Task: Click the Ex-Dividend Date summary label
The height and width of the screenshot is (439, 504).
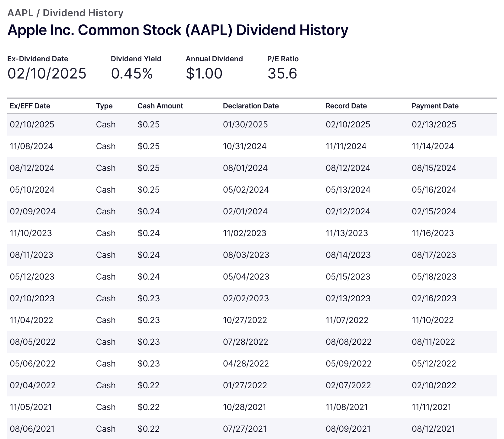Action: (38, 59)
